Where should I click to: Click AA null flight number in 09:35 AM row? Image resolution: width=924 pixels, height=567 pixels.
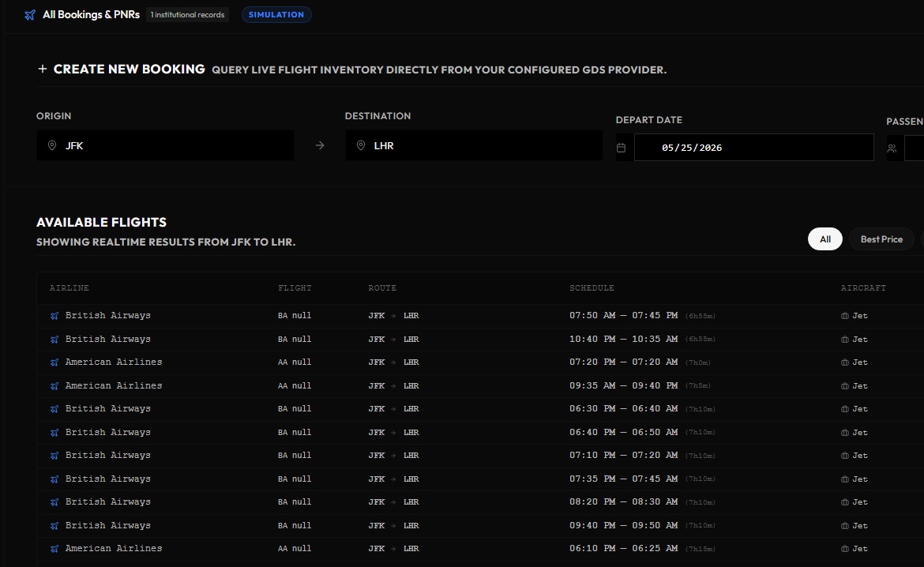295,386
